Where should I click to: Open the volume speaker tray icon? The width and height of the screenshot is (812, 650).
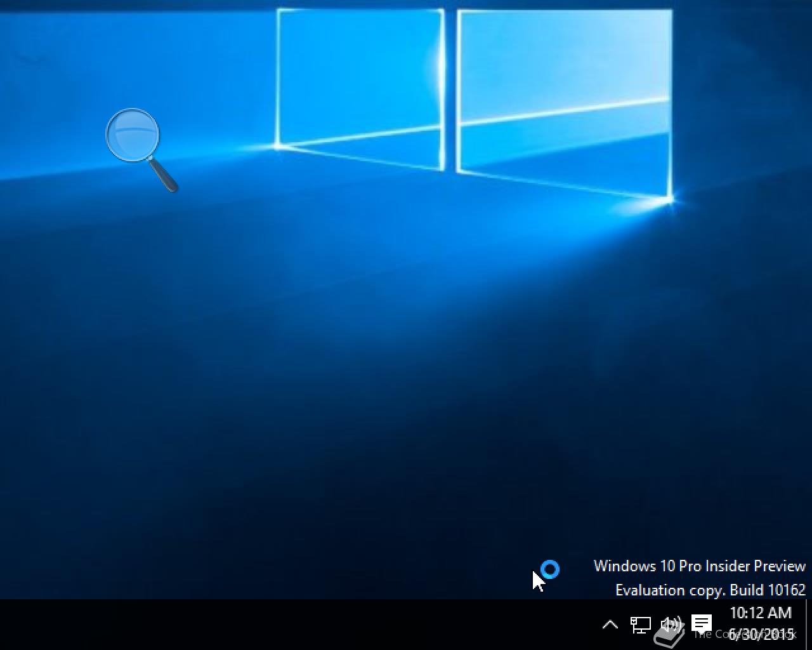click(x=671, y=625)
